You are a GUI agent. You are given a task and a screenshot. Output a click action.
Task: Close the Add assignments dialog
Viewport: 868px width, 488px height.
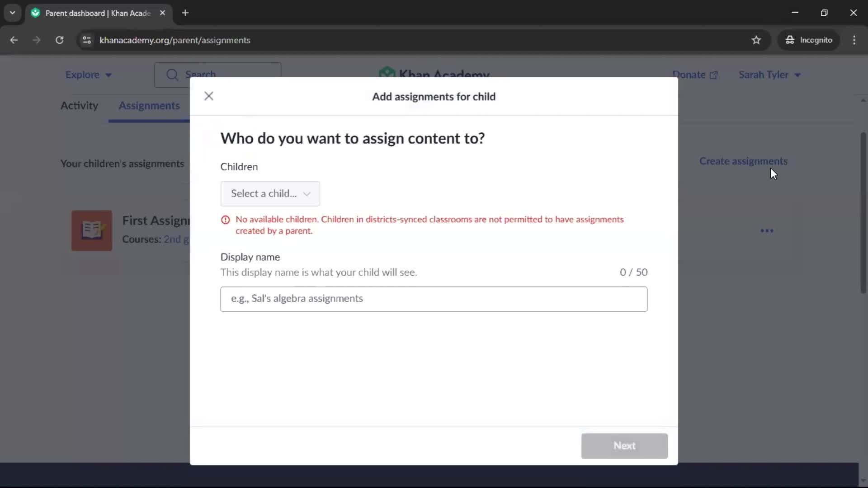coord(208,96)
